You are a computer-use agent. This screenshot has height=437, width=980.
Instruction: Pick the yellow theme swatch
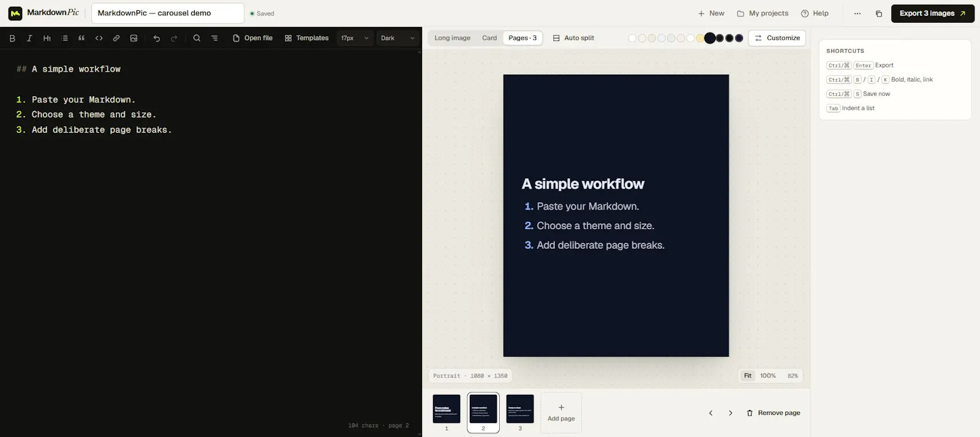[700, 38]
